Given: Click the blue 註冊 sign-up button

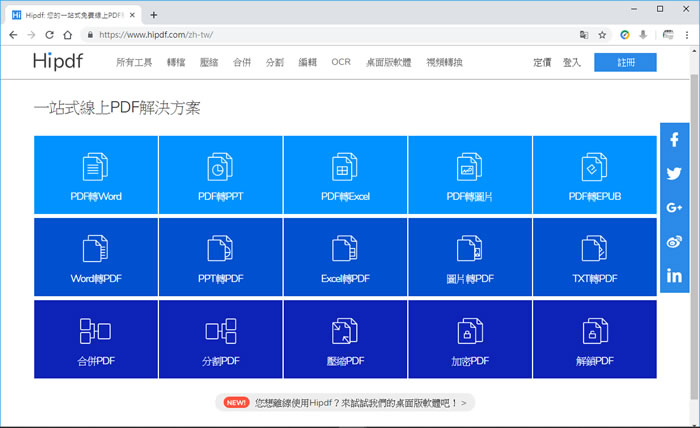Looking at the screenshot, I should click(625, 62).
